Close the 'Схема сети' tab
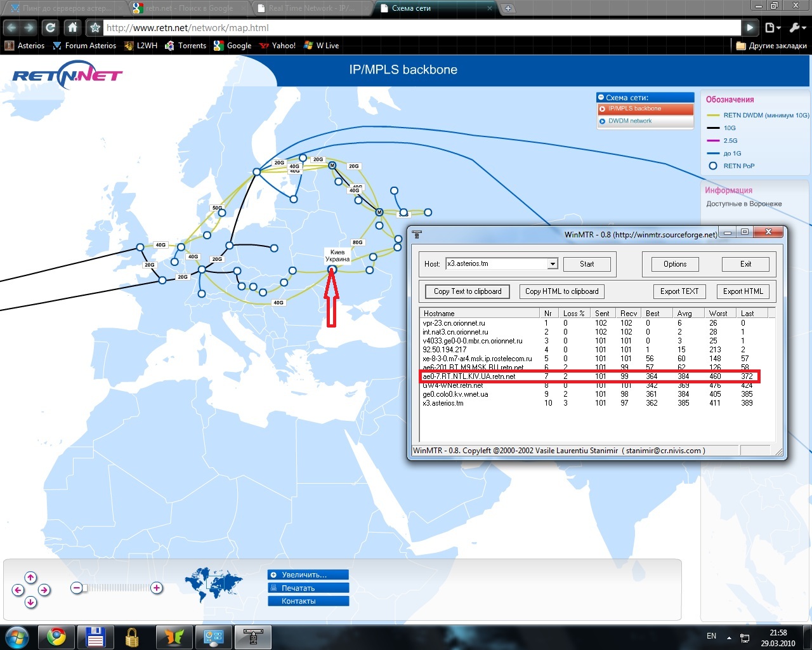 [490, 8]
